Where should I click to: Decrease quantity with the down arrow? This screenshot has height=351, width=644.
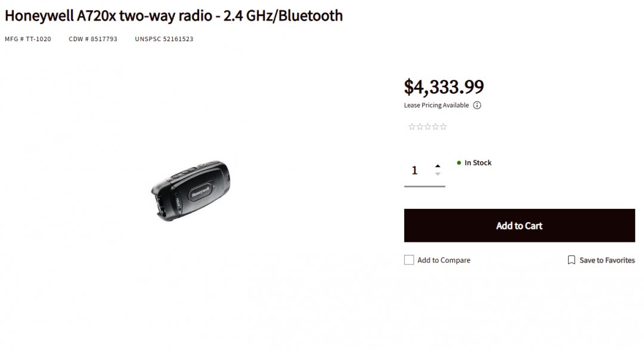[x=438, y=174]
